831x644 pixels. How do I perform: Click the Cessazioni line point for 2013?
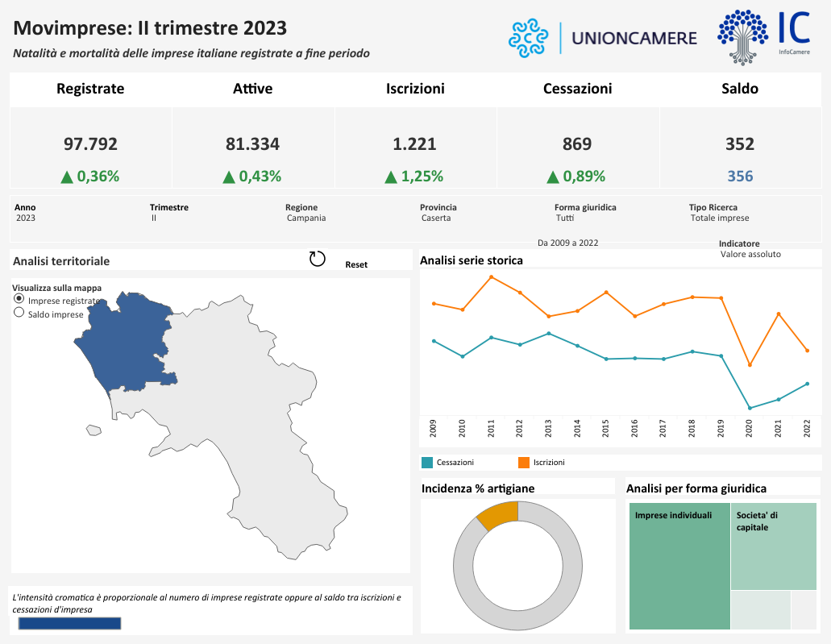(549, 334)
